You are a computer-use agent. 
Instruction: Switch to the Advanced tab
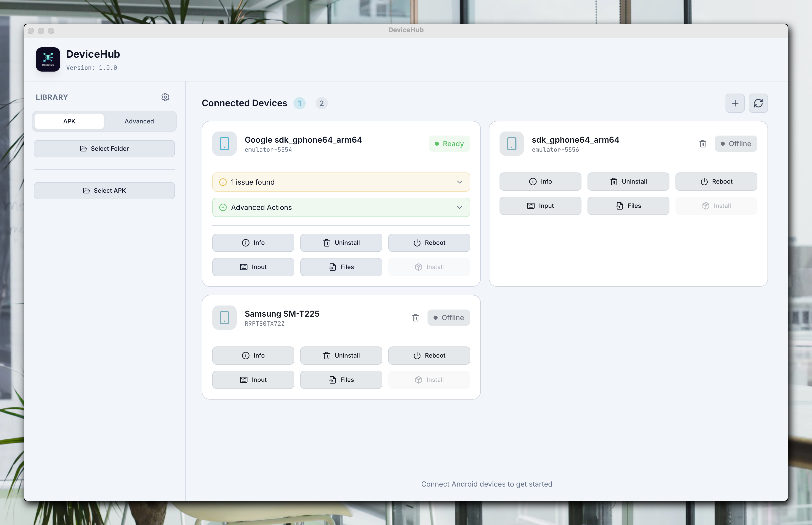point(139,121)
